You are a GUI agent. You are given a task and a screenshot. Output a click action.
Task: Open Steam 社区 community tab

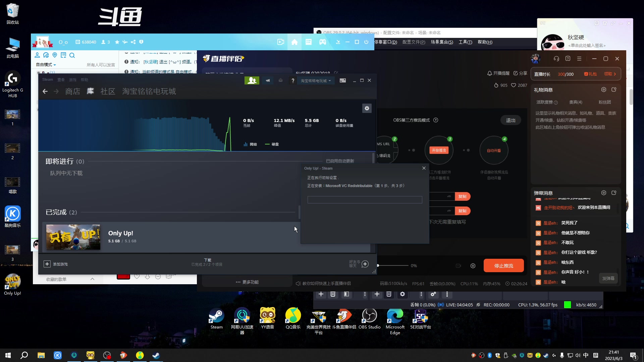[108, 92]
